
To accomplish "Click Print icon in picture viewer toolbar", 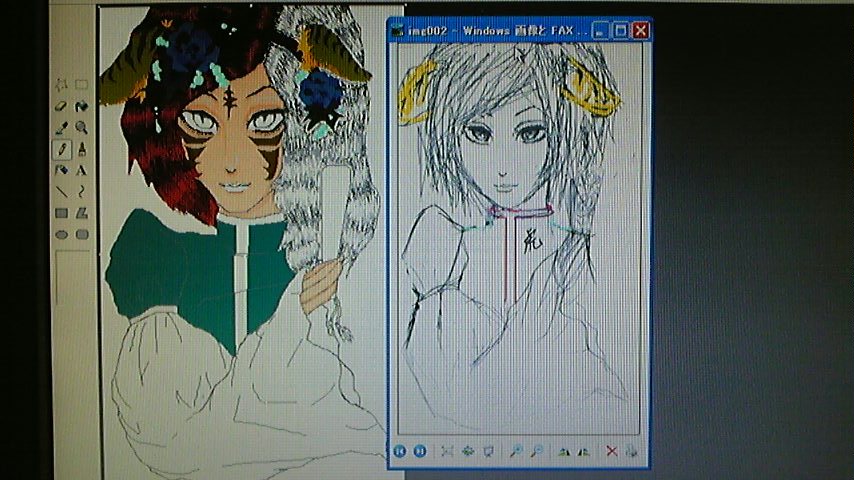I will click(x=632, y=451).
